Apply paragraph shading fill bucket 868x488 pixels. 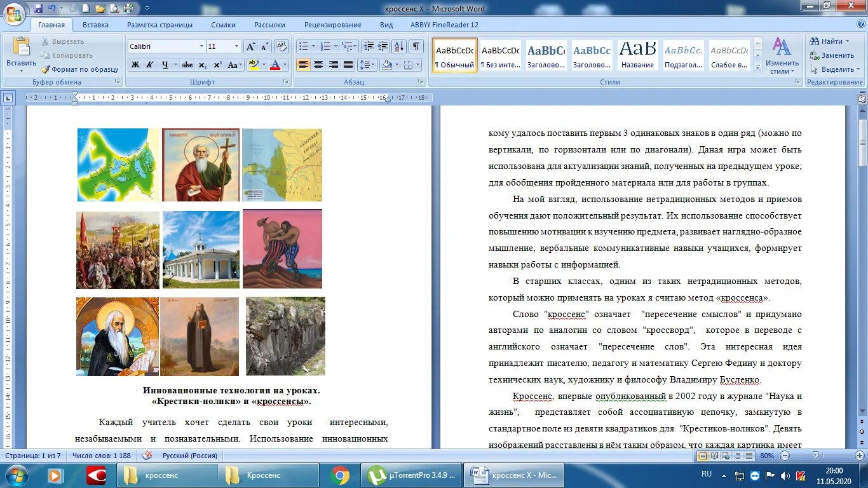386,65
